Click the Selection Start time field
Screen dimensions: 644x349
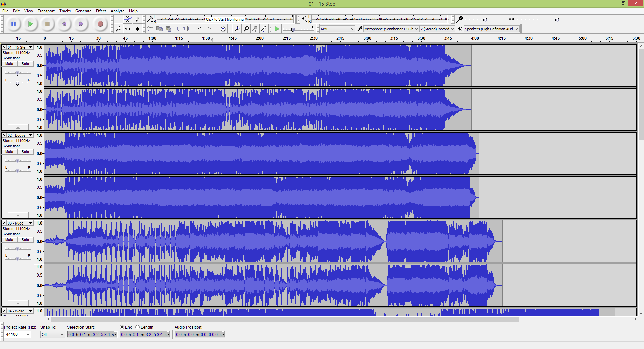click(92, 334)
